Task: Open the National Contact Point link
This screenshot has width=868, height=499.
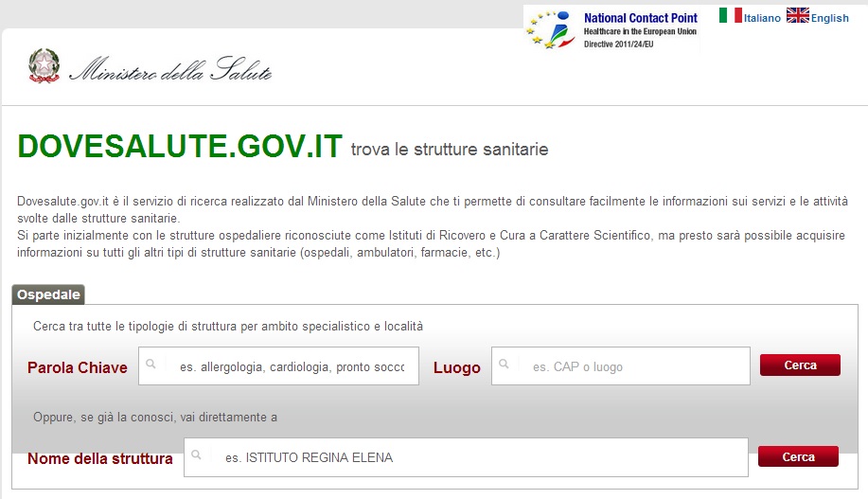Action: pos(640,18)
